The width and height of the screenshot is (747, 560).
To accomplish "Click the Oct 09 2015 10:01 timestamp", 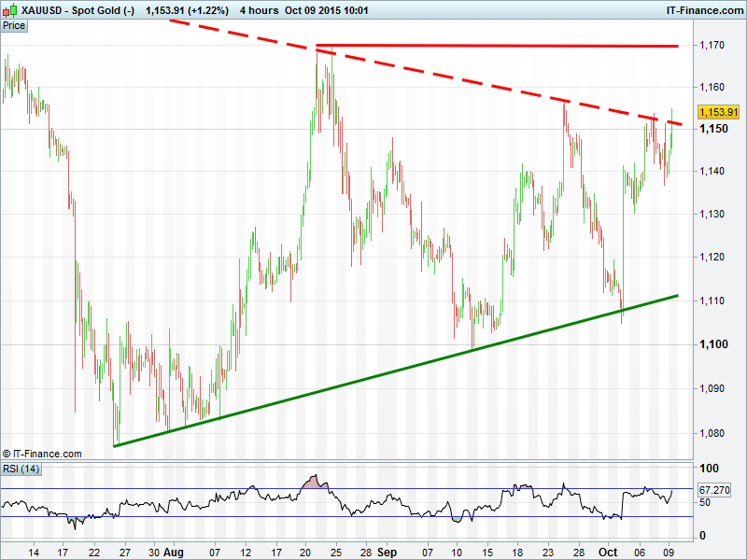I will 326,10.
